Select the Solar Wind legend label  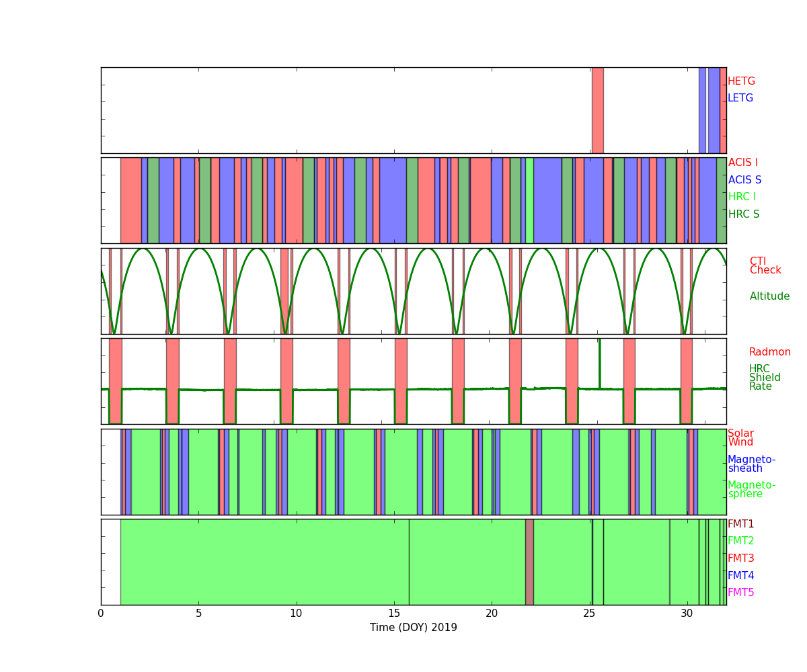point(740,438)
